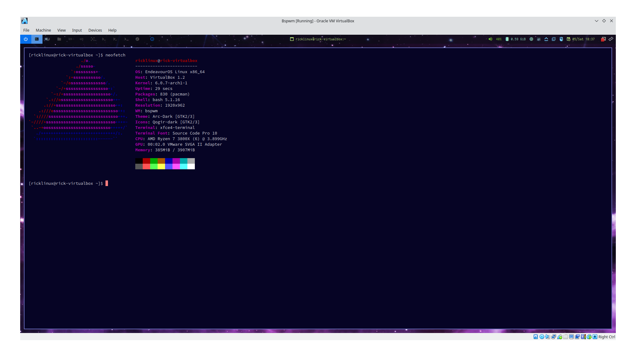Click the keyboard capture arrow icon
Viewport: 636px width, 364px height.
595,337
